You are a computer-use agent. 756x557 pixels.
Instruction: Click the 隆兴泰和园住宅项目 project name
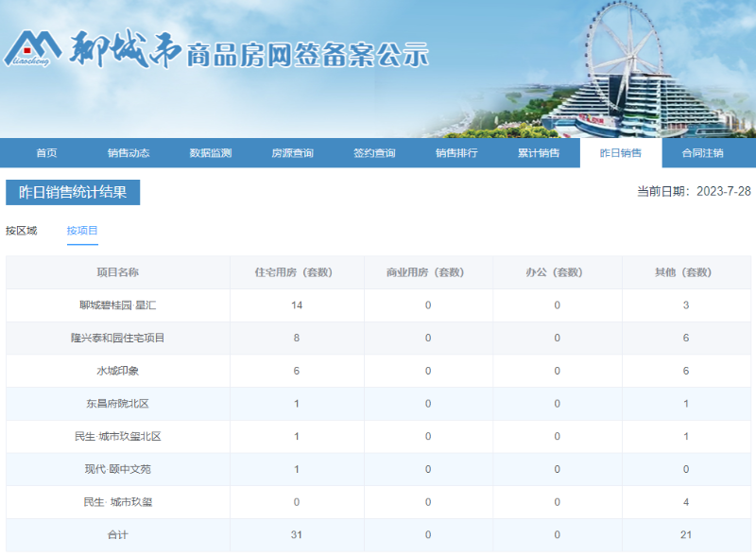coord(116,338)
